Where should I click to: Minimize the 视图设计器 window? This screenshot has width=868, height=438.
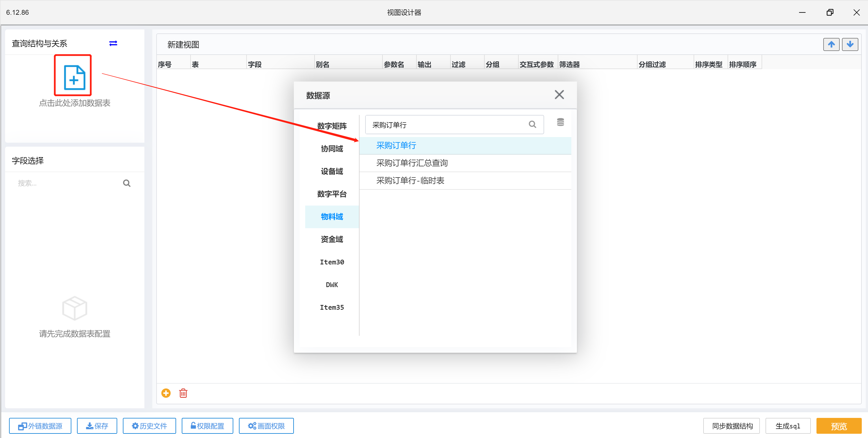tap(802, 12)
